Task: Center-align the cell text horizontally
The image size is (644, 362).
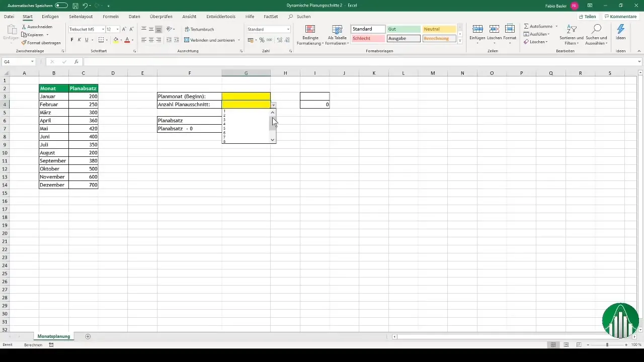Action: pyautogui.click(x=151, y=40)
